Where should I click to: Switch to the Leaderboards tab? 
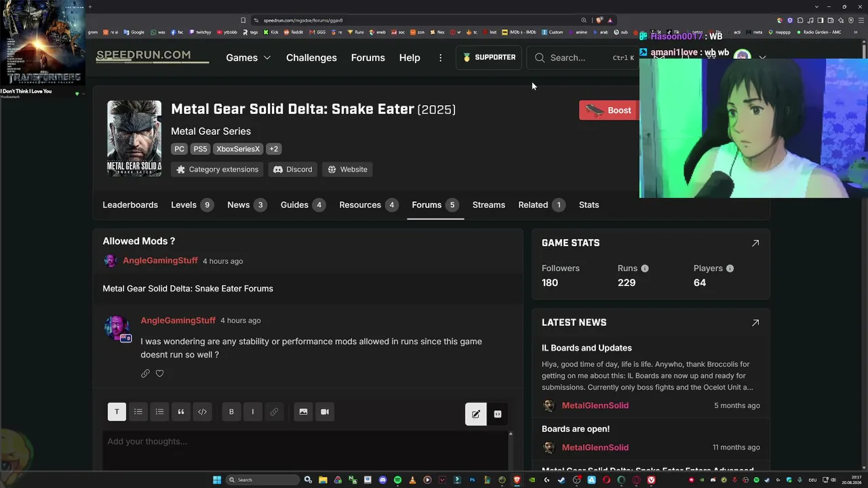click(x=130, y=205)
